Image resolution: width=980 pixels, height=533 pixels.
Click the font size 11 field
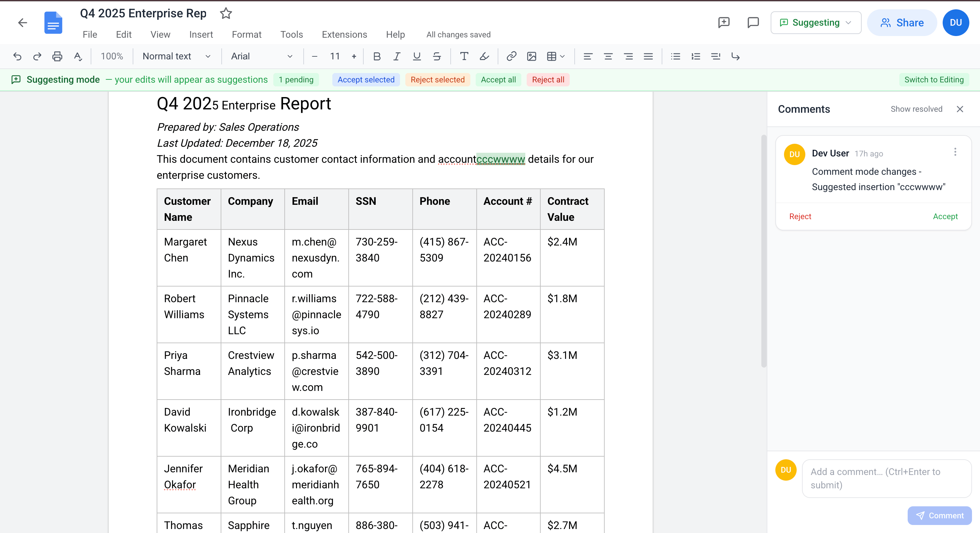tap(334, 56)
